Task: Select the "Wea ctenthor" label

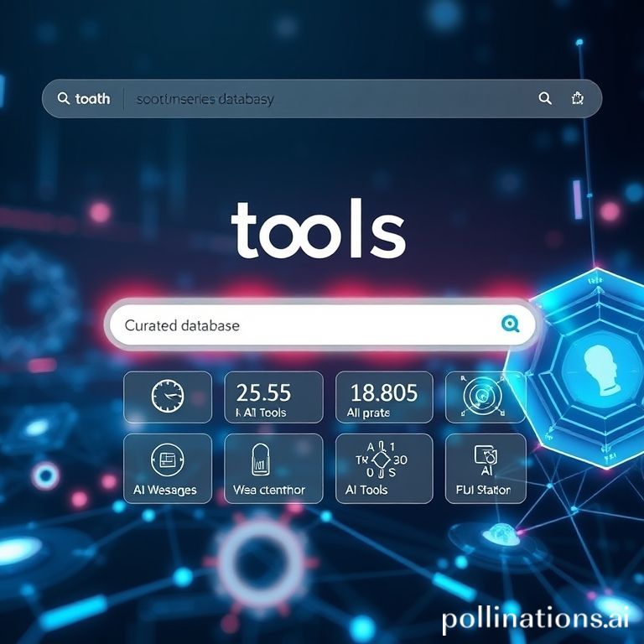Action: pyautogui.click(x=269, y=490)
